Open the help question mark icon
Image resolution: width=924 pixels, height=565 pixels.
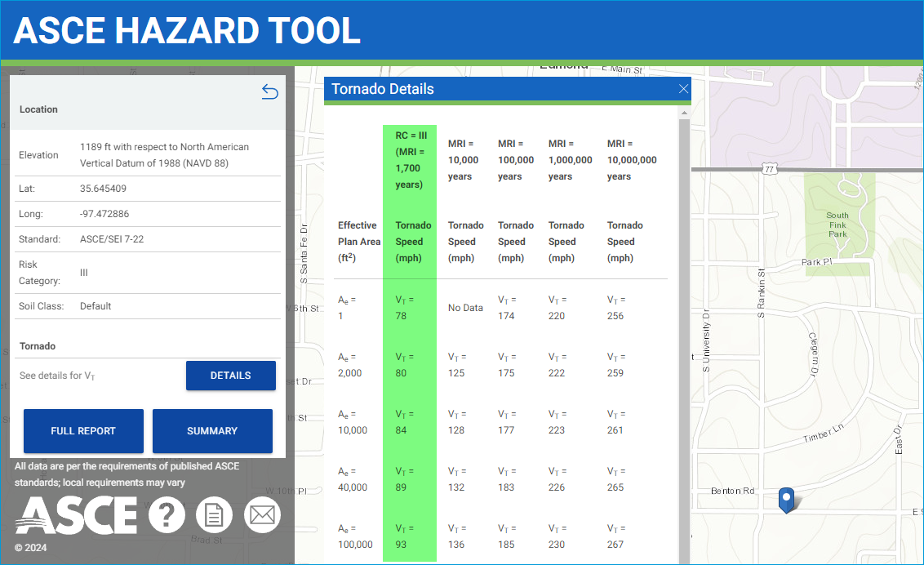click(167, 515)
